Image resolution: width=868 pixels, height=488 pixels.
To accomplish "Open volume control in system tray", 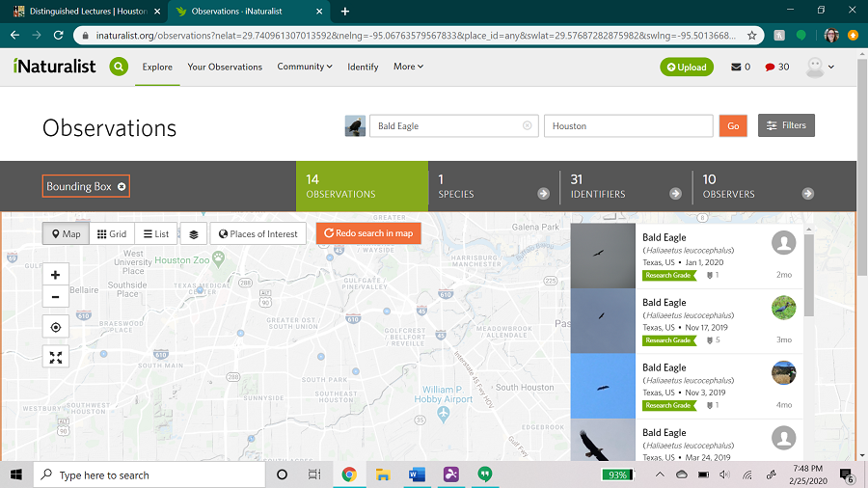I will tap(724, 474).
